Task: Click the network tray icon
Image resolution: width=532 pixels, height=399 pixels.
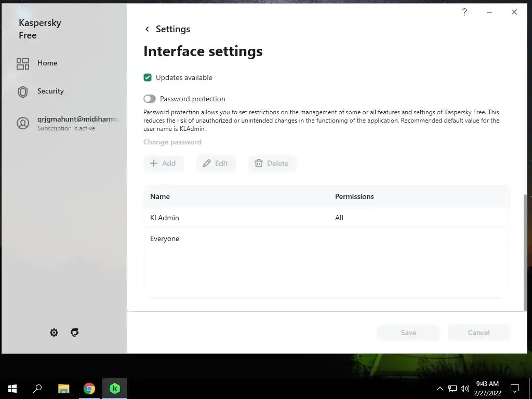Action: (x=453, y=389)
